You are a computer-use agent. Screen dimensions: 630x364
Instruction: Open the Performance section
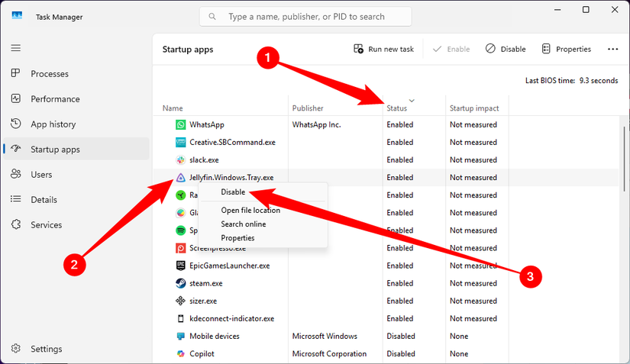(x=55, y=99)
